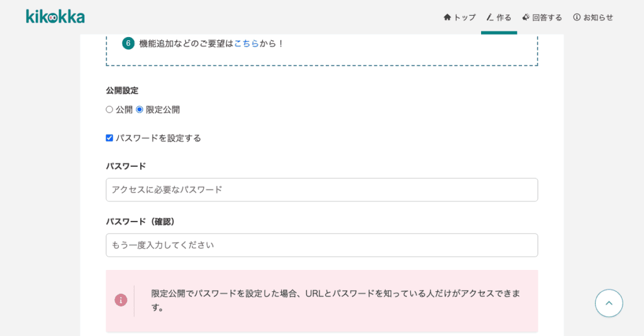The height and width of the screenshot is (336, 644).
Task: Go to 回答する page
Action: point(541,17)
